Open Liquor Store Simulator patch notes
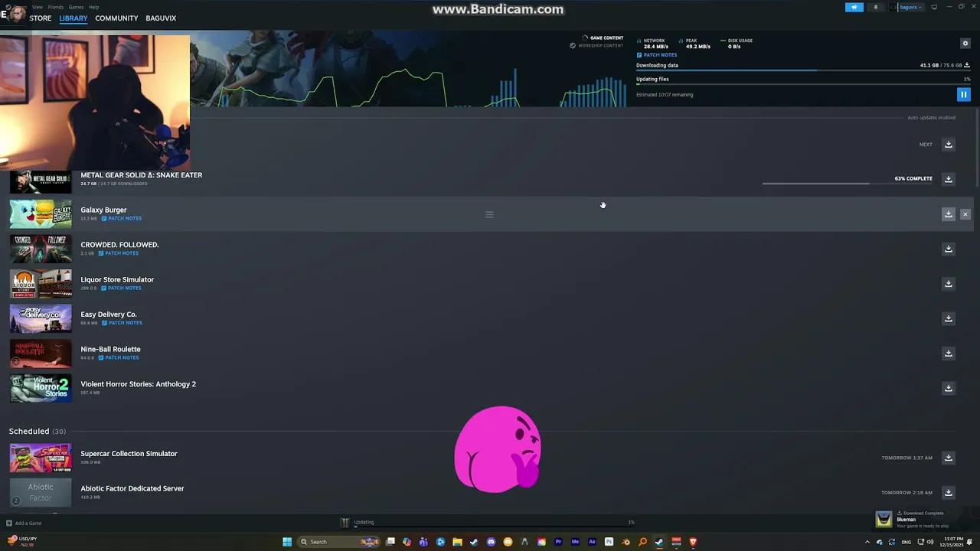 tap(122, 289)
